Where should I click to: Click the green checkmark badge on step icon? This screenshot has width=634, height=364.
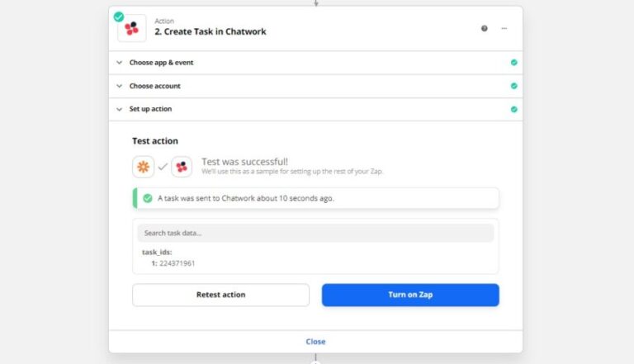tap(119, 17)
